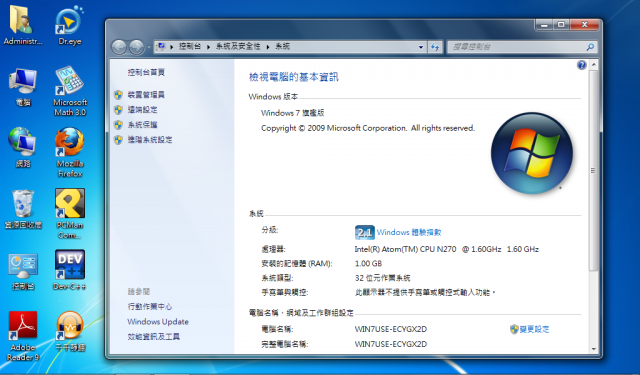Go to 控制台首頁 in left pane

(146, 73)
